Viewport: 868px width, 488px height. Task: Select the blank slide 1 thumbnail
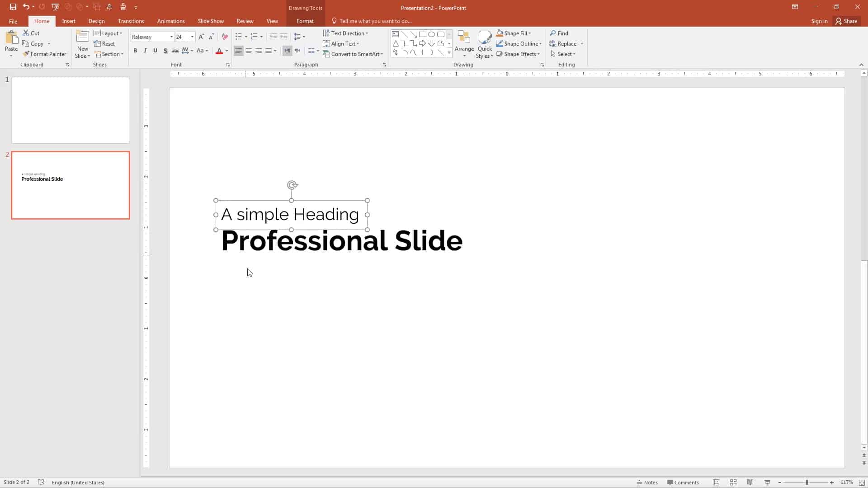(x=71, y=110)
